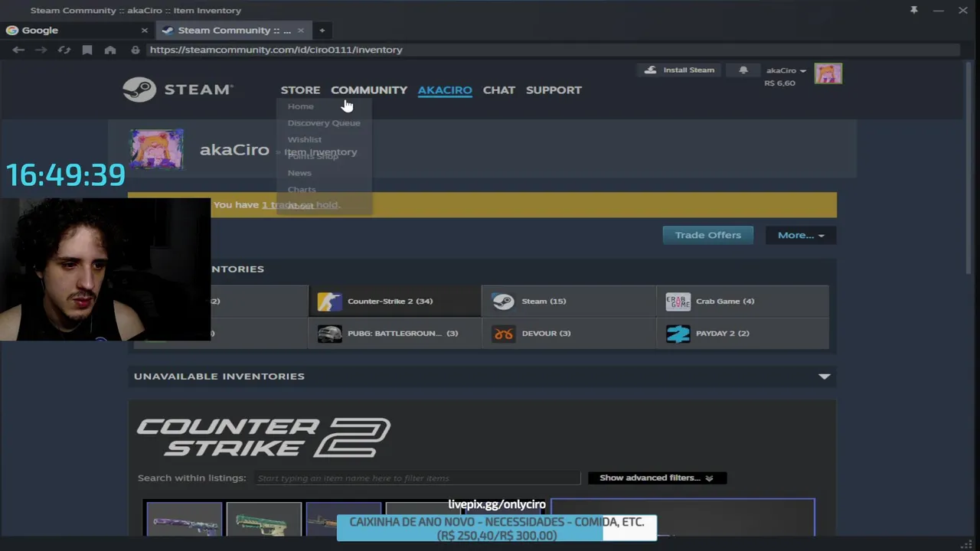
Task: Select the PUBG: BATTLEGROUNDS (3) inventory tab
Action: [x=394, y=334]
